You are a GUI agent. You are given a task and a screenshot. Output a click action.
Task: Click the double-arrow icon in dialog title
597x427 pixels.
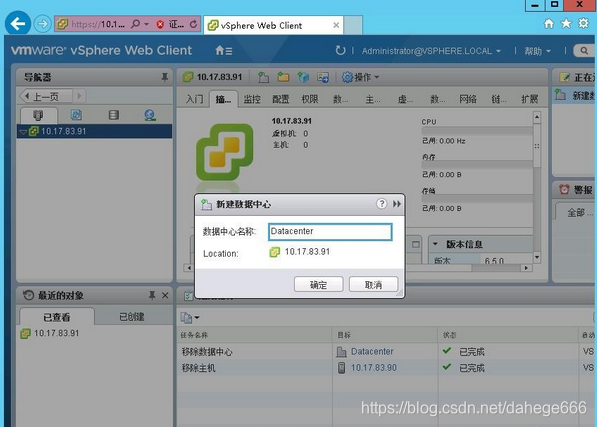(x=397, y=204)
